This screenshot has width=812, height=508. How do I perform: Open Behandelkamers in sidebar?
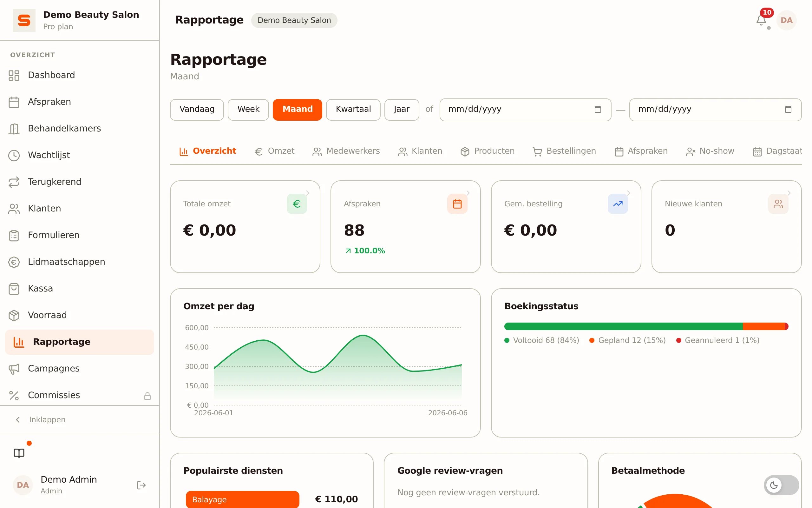[80, 128]
